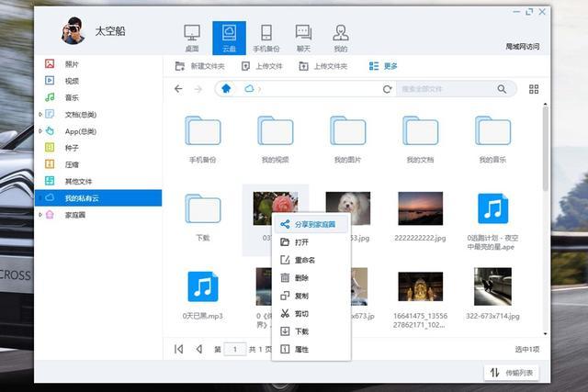Viewport: 588px width, 392px height.
Task: Open the 更多 toolbar menu
Action: [x=383, y=66]
